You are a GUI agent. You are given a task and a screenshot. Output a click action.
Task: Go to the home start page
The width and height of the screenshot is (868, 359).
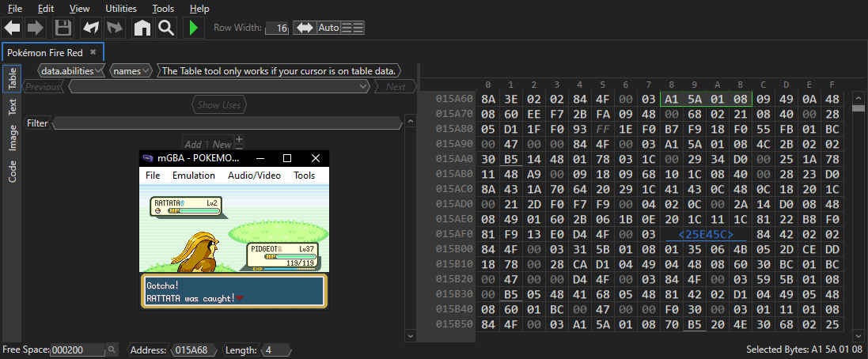pyautogui.click(x=142, y=28)
